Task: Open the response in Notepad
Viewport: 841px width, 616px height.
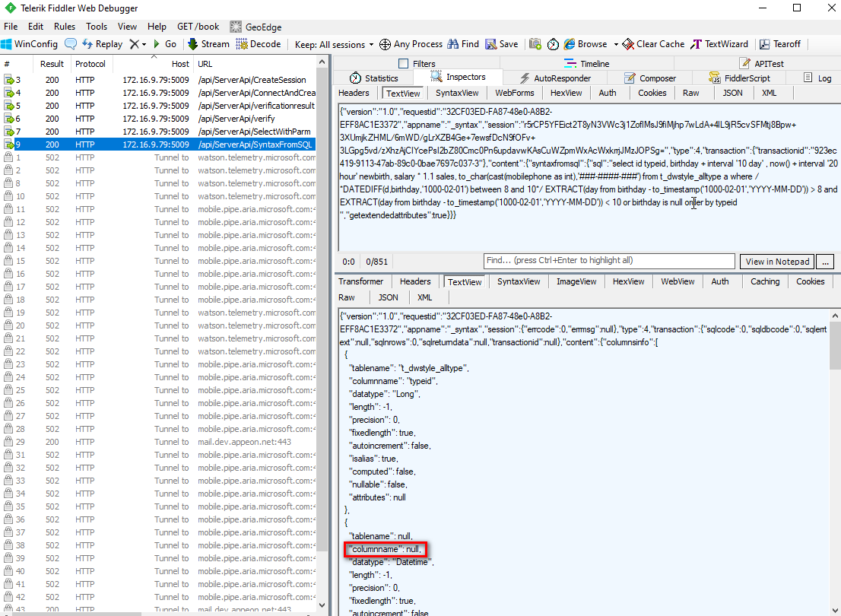Action: 776,261
